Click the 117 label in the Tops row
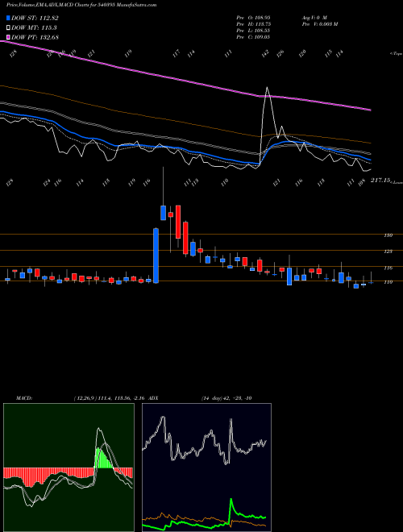The height and width of the screenshot is (532, 403). (176, 53)
